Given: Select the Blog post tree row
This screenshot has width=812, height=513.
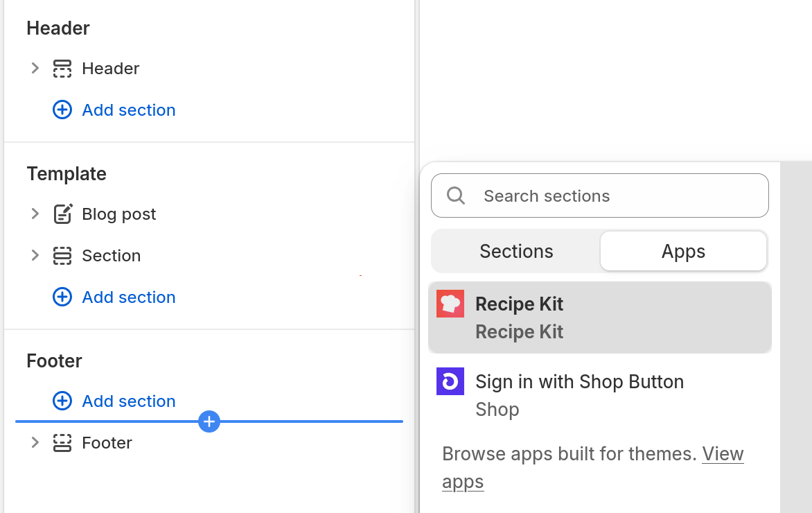Looking at the screenshot, I should click(118, 214).
